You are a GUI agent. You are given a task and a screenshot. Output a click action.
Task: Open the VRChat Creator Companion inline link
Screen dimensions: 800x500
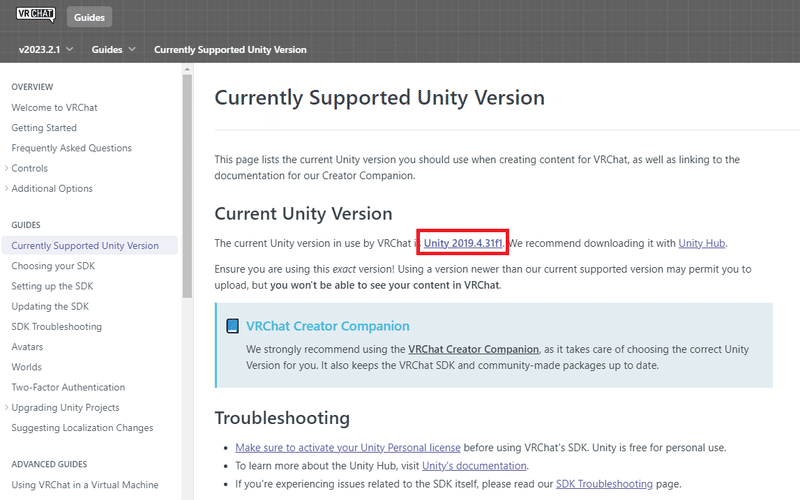[x=473, y=349]
